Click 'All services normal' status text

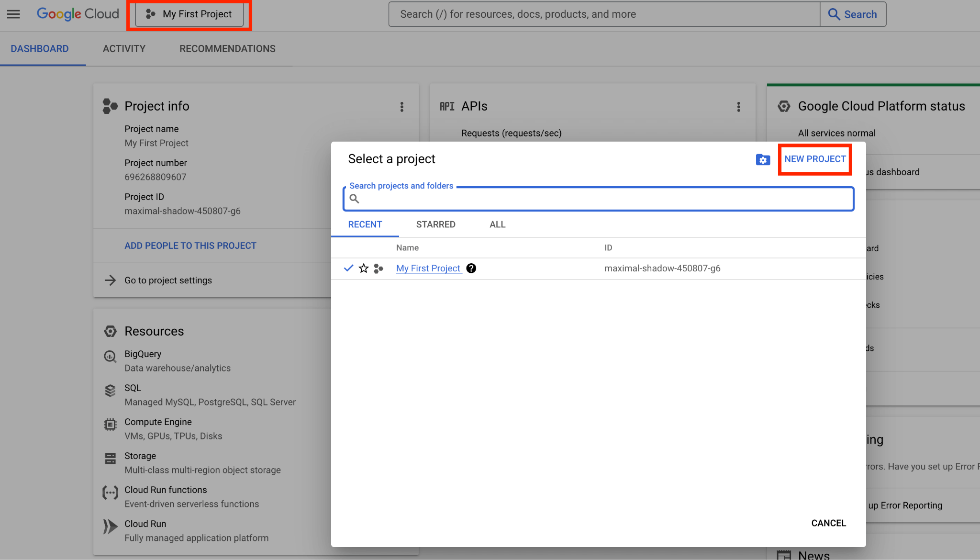837,133
